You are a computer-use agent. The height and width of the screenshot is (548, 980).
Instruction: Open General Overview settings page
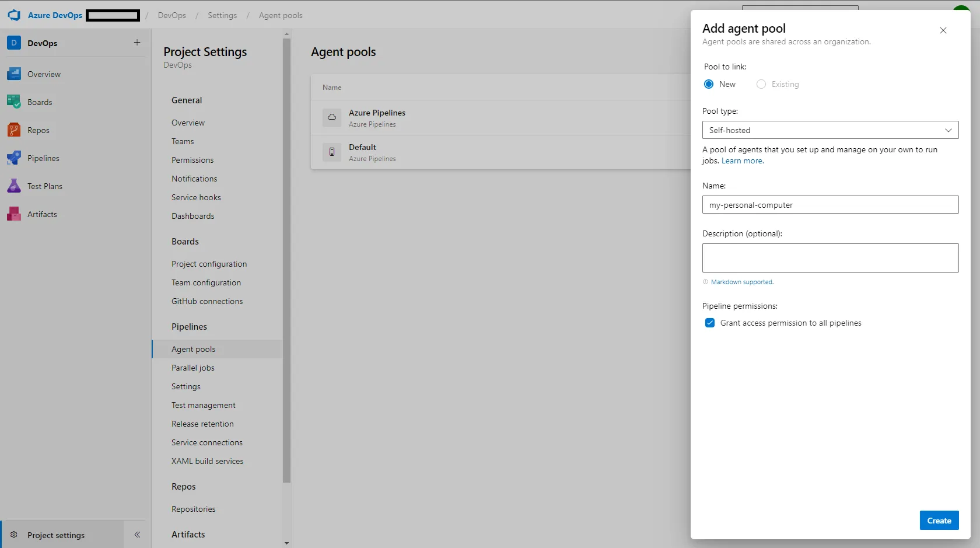pyautogui.click(x=188, y=123)
